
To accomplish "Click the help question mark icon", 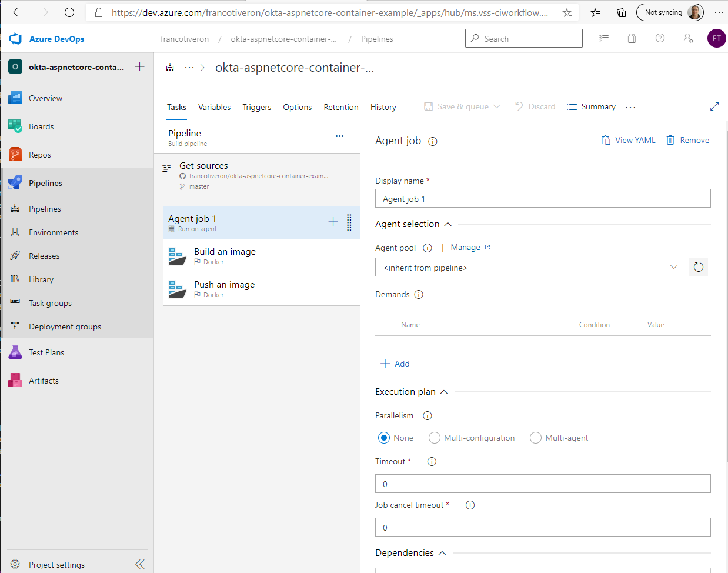I will click(660, 38).
